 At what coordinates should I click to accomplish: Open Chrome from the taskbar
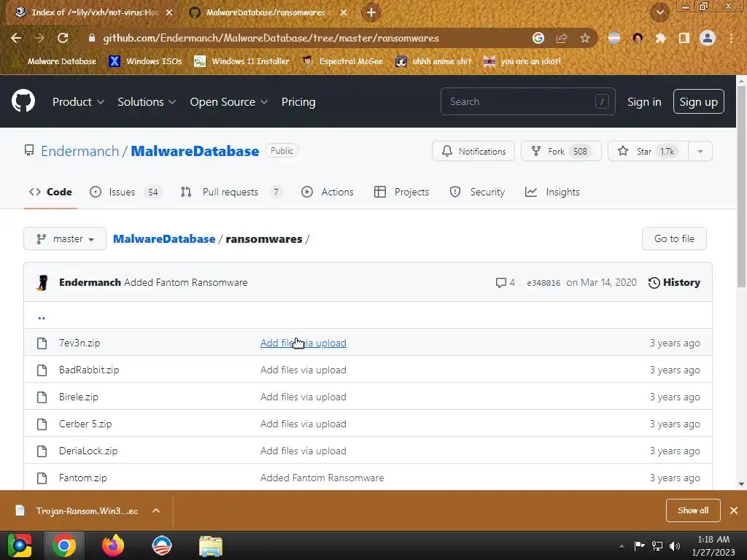(x=64, y=545)
